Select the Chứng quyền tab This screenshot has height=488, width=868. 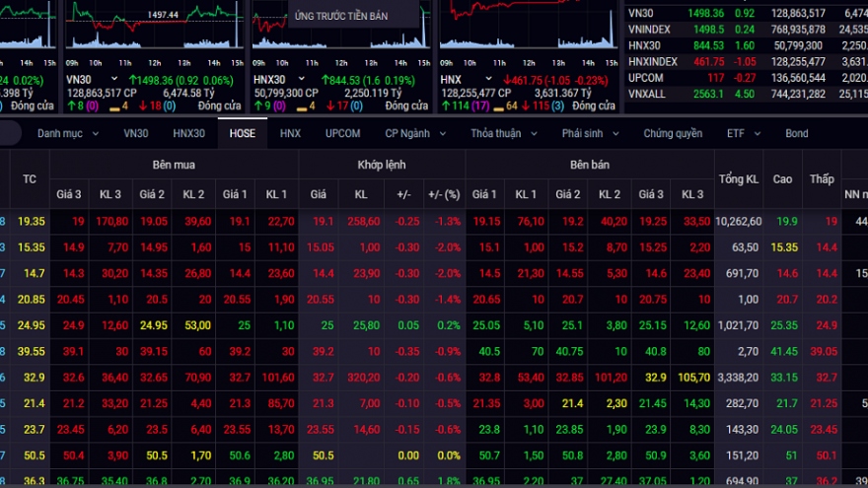click(x=673, y=133)
